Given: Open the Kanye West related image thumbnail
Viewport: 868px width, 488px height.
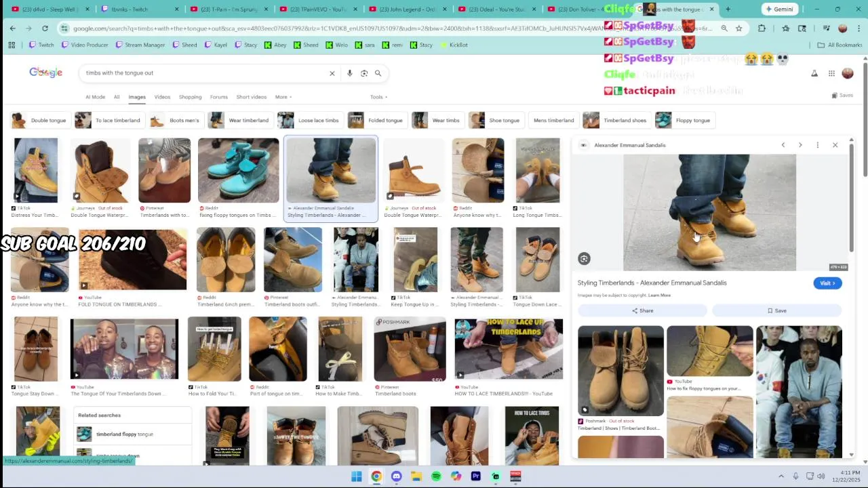Looking at the screenshot, I should pos(799,392).
